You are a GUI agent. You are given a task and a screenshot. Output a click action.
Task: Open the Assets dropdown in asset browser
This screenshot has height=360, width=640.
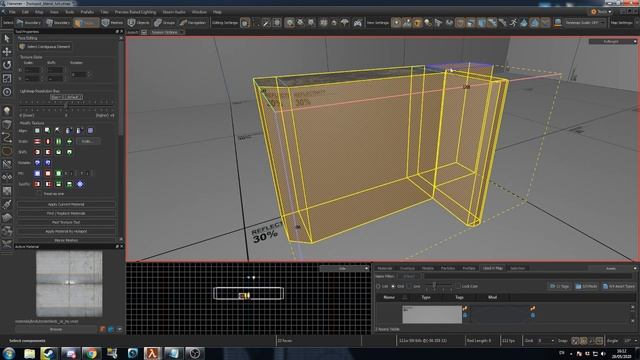point(612,269)
